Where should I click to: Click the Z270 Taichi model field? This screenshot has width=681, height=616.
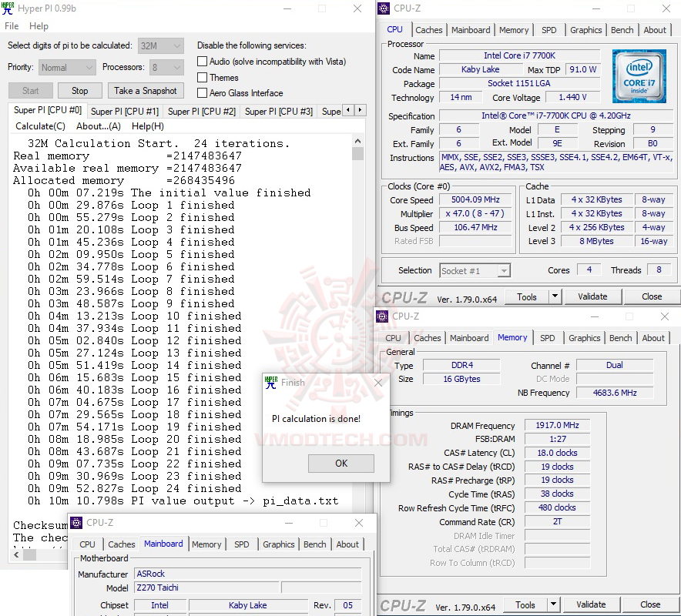tap(206, 588)
